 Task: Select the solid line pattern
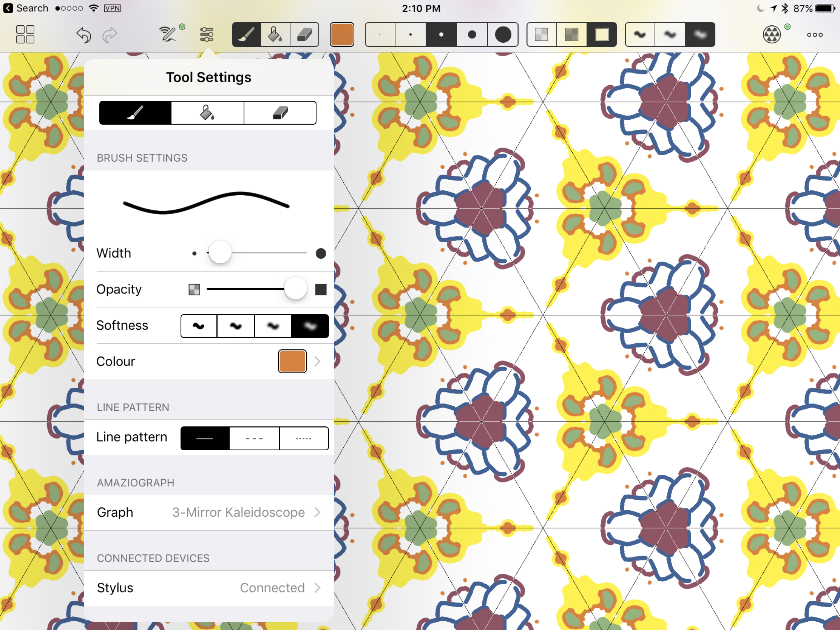pos(206,437)
